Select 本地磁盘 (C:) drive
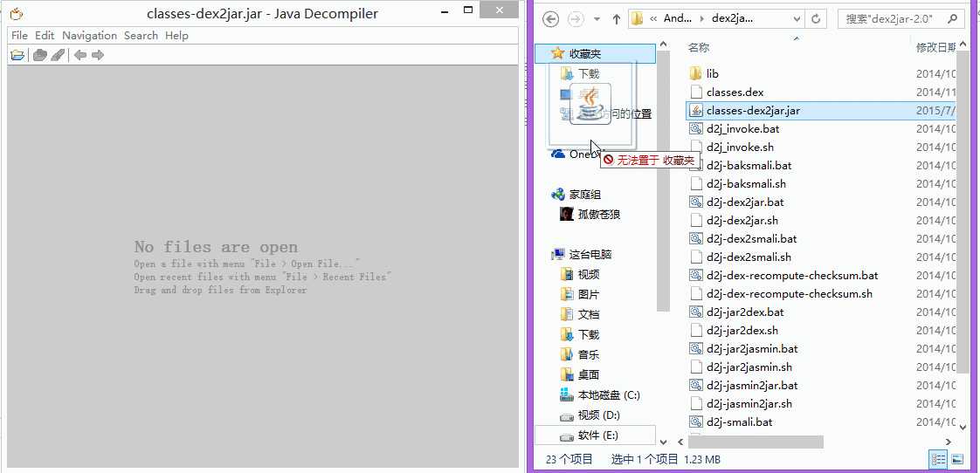Screen dimensions: 980x473 pyautogui.click(x=601, y=395)
